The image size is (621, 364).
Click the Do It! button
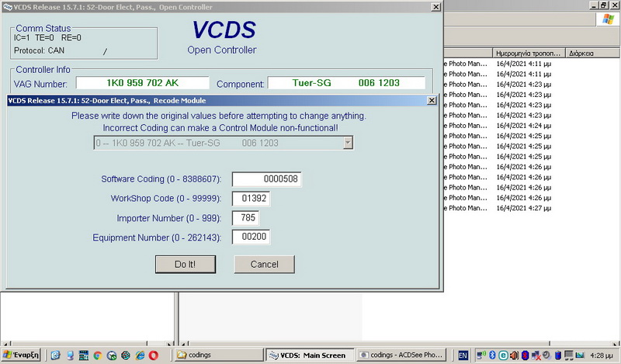tap(186, 264)
